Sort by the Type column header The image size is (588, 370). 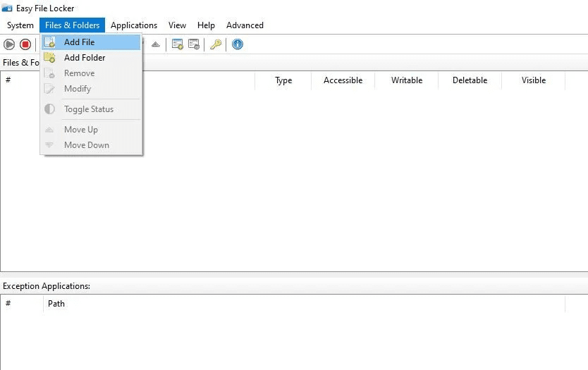coord(283,80)
